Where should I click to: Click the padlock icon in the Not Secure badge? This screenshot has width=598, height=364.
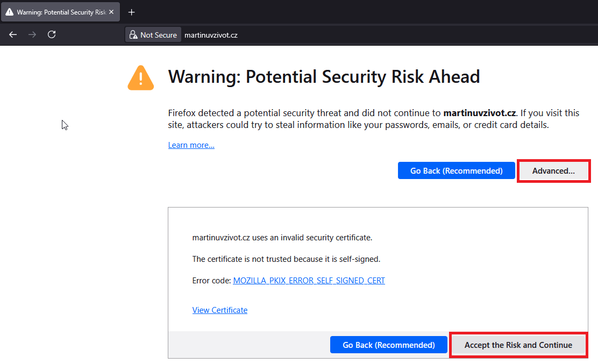133,34
